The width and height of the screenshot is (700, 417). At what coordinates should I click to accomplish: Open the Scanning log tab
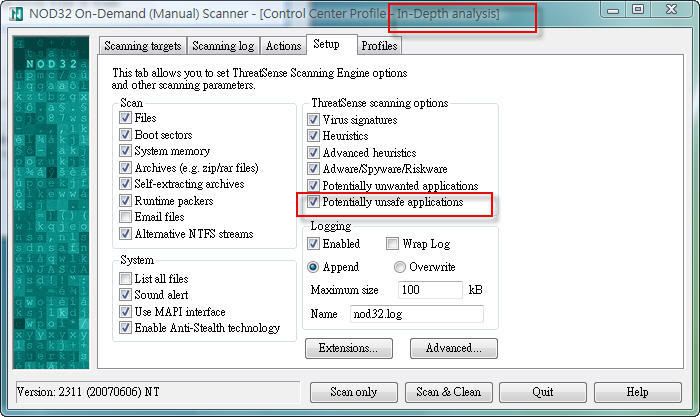(x=223, y=46)
